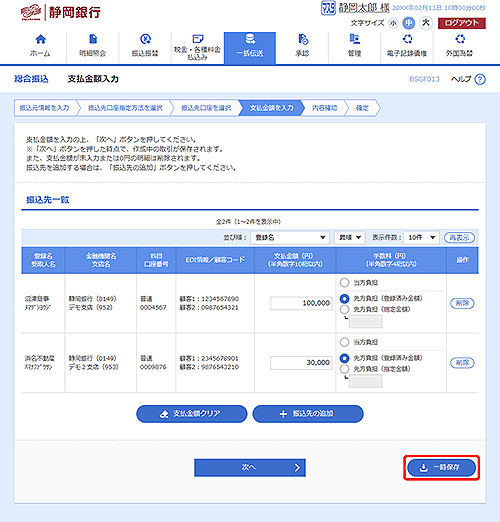Open the 一括伝送 navigation tab
Image resolution: width=500 pixels, height=522 pixels.
(250, 48)
